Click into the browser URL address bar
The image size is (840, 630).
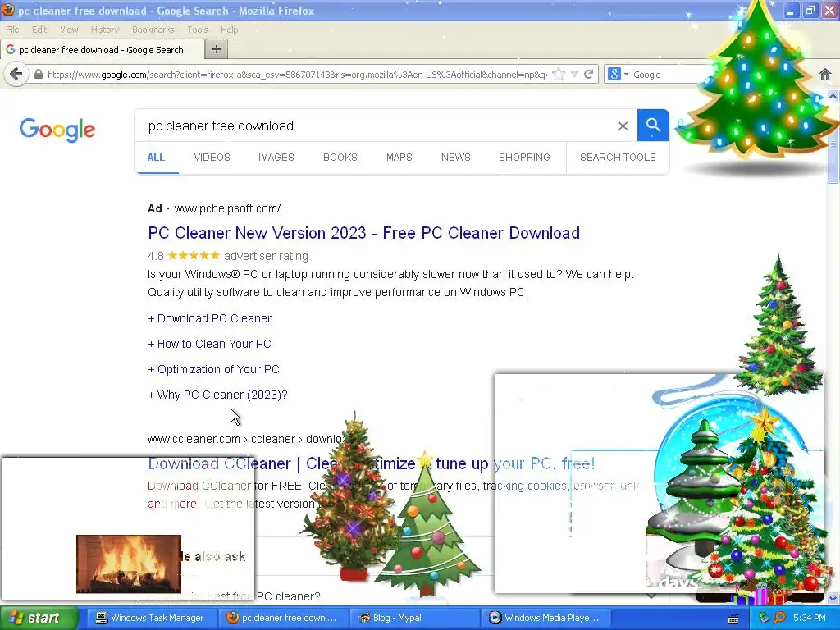[297, 75]
